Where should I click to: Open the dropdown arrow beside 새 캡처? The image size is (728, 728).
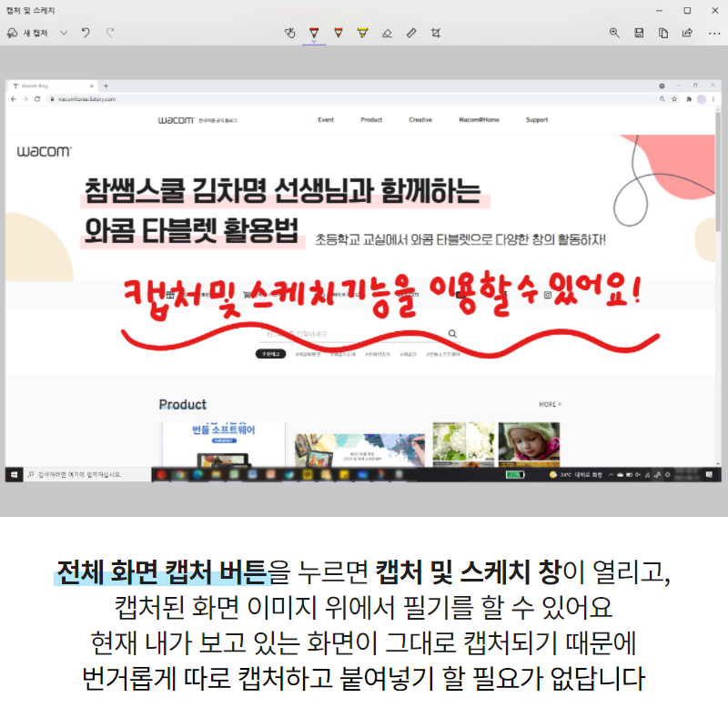tap(64, 33)
